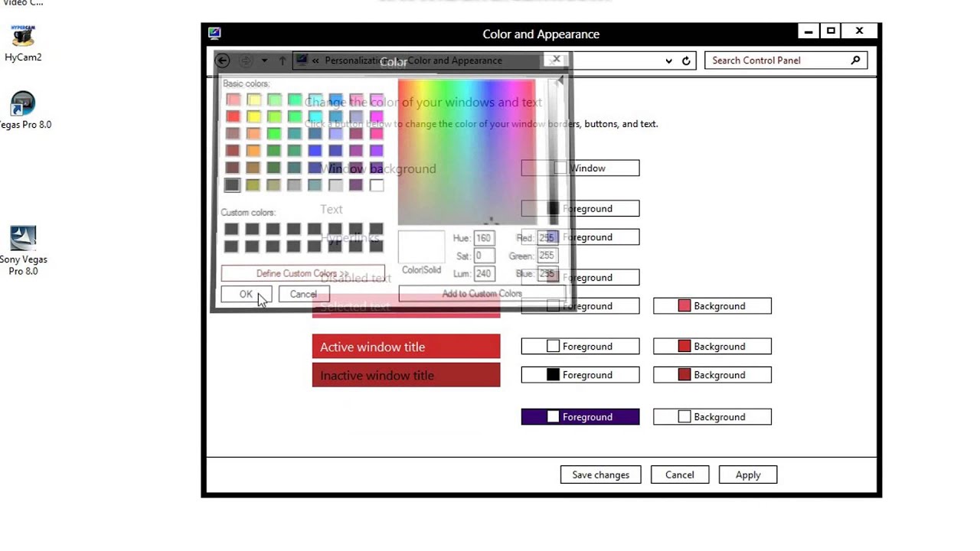Open the recent locations dropdown arrow
The height and width of the screenshot is (551, 980).
[x=264, y=60]
